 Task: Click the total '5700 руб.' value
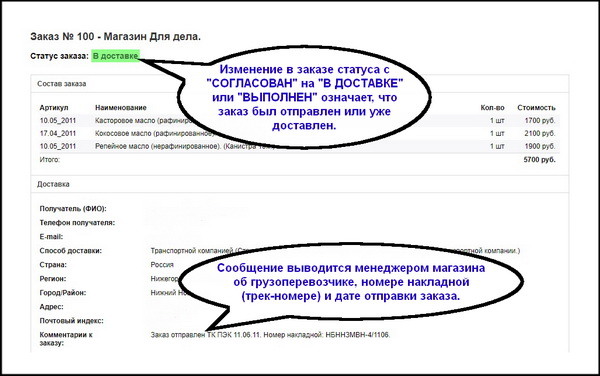click(540, 160)
